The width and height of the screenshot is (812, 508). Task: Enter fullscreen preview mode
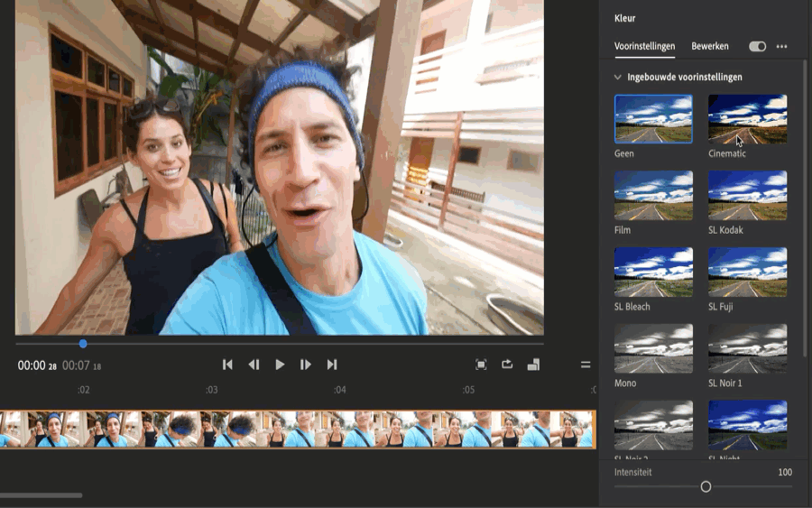point(481,365)
